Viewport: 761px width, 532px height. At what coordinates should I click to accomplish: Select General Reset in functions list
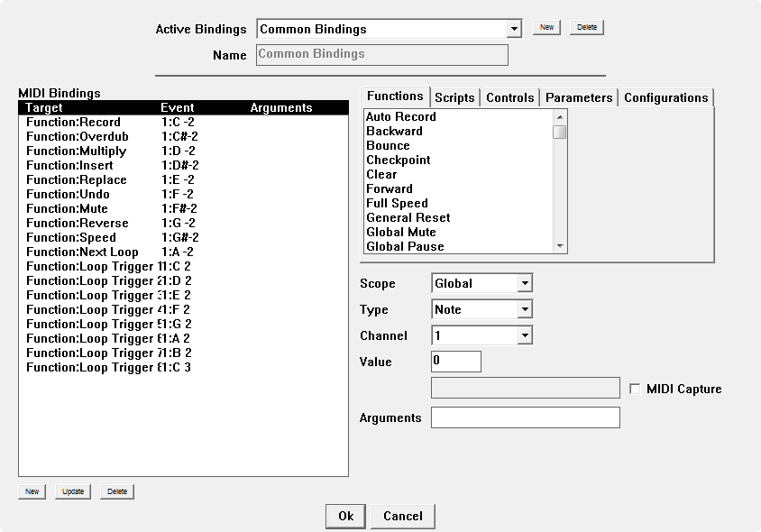coord(459,217)
